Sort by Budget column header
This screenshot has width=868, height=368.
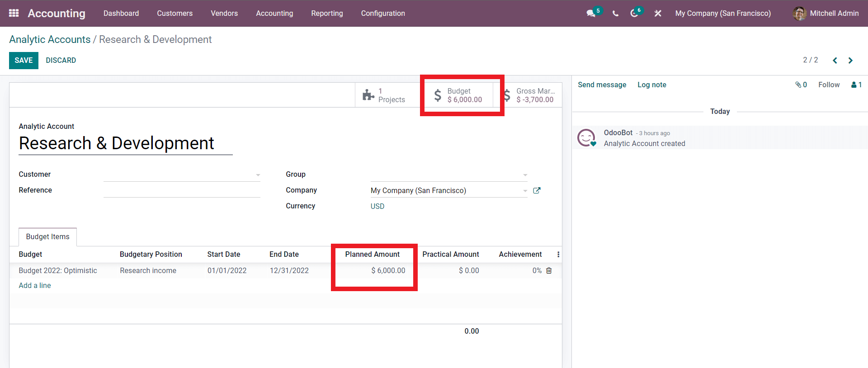(30, 255)
